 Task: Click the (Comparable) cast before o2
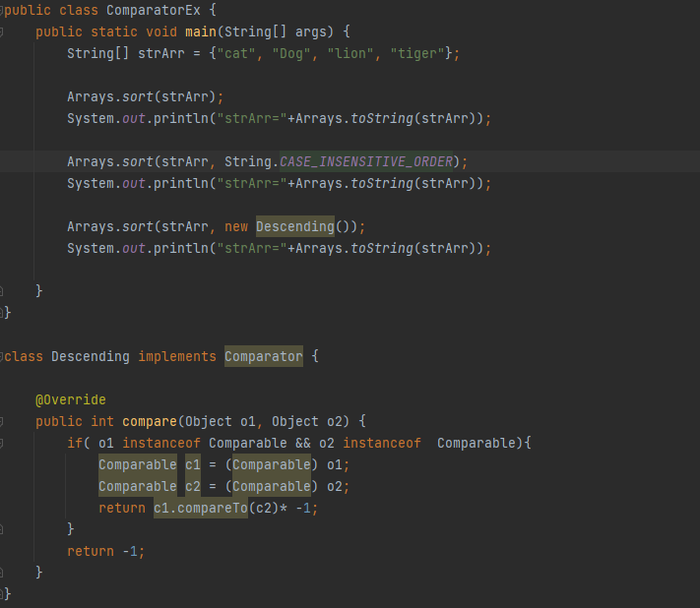(272, 486)
